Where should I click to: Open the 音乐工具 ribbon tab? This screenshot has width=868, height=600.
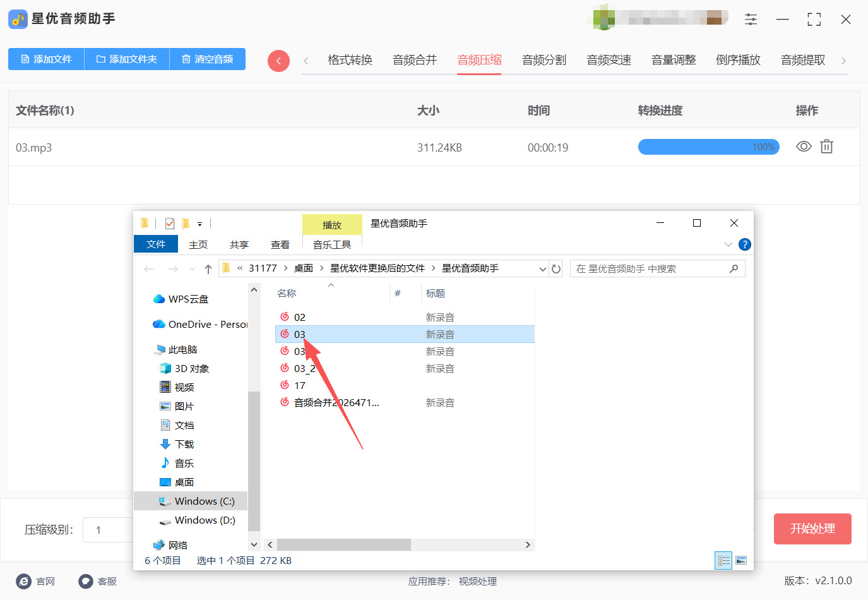pyautogui.click(x=332, y=244)
